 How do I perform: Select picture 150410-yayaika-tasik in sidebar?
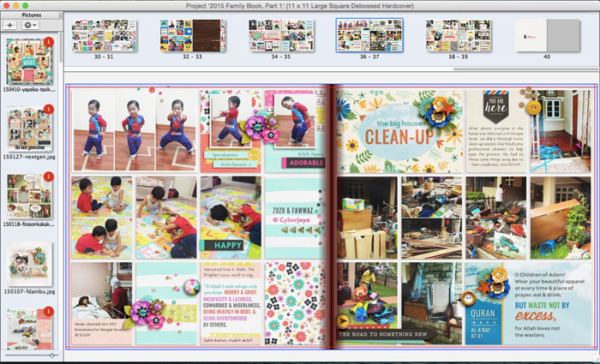tap(29, 61)
